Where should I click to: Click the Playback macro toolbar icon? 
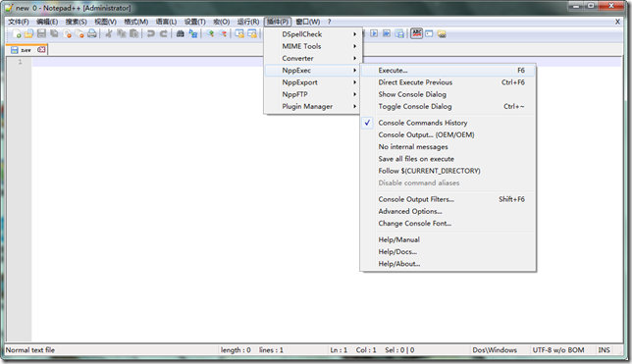374,34
